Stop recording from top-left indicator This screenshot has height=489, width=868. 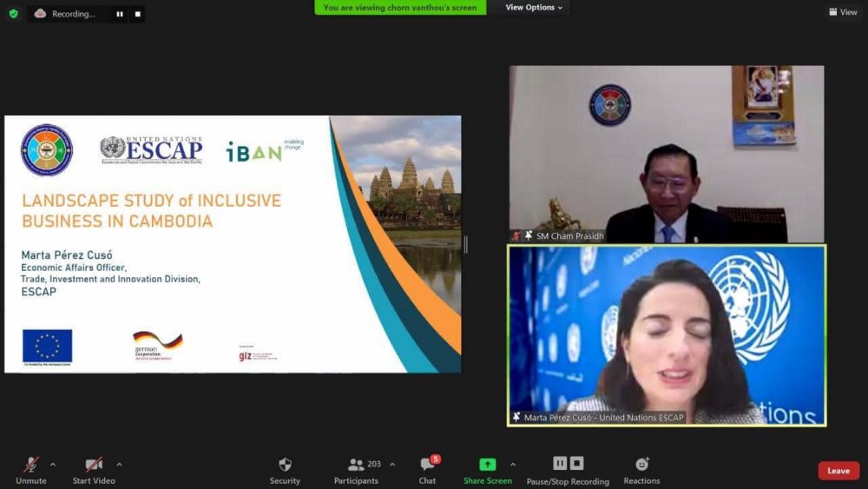(x=137, y=14)
